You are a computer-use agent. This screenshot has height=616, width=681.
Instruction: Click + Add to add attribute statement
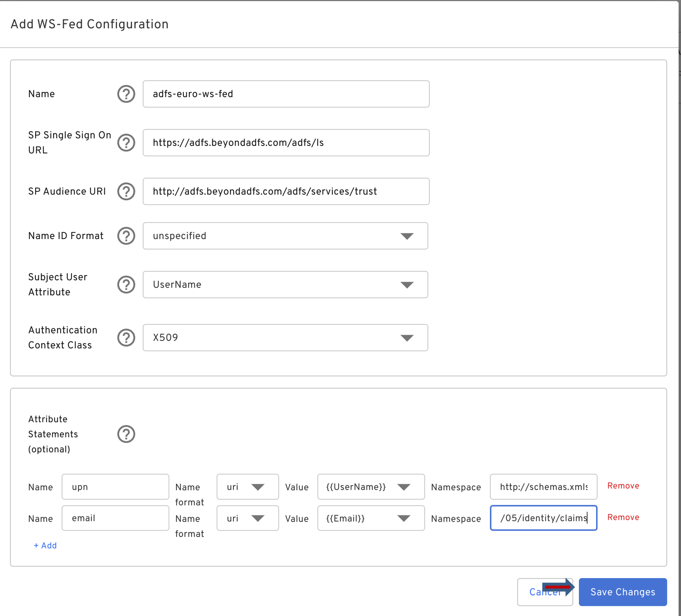(x=45, y=546)
